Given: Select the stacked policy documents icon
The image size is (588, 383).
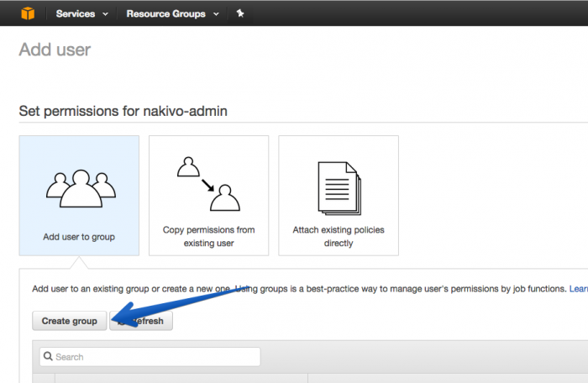Looking at the screenshot, I should [339, 188].
